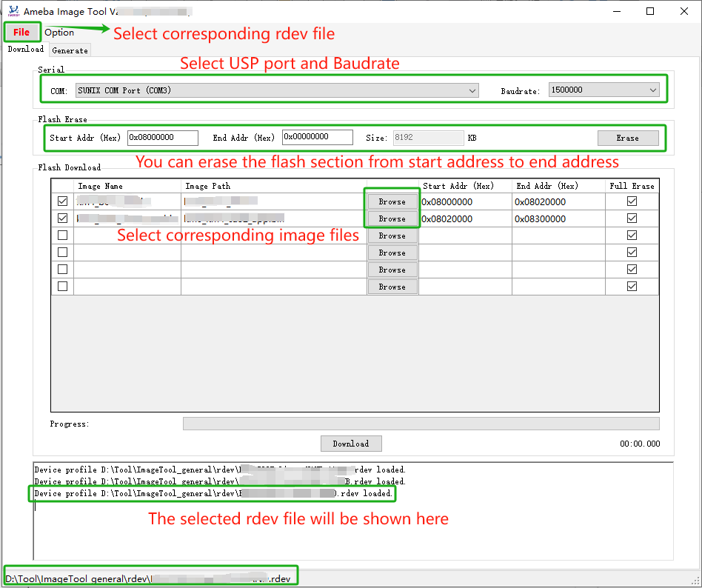Click the disabled Size field showing 8192
The image size is (702, 588).
(x=429, y=138)
